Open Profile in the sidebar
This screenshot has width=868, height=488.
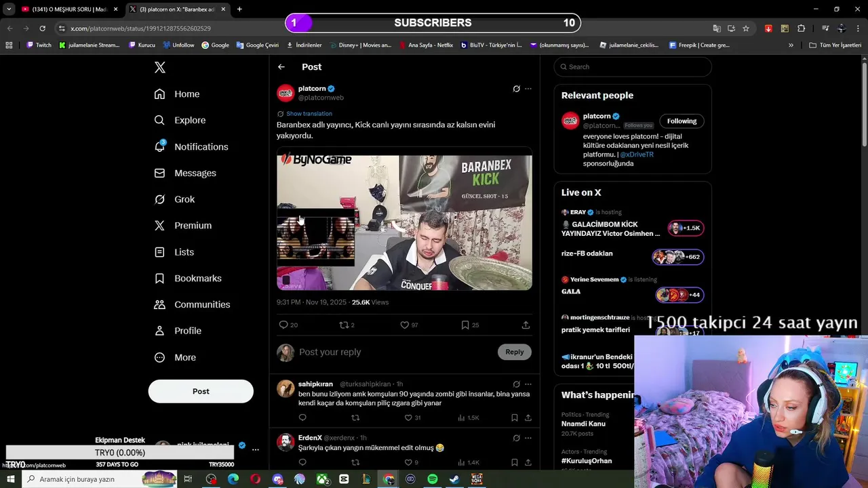coord(178,331)
